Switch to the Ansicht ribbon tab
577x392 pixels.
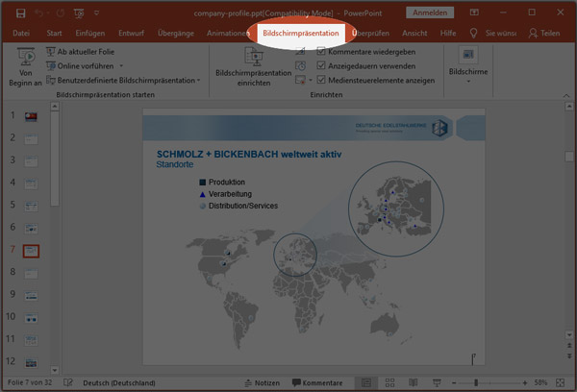pyautogui.click(x=414, y=33)
